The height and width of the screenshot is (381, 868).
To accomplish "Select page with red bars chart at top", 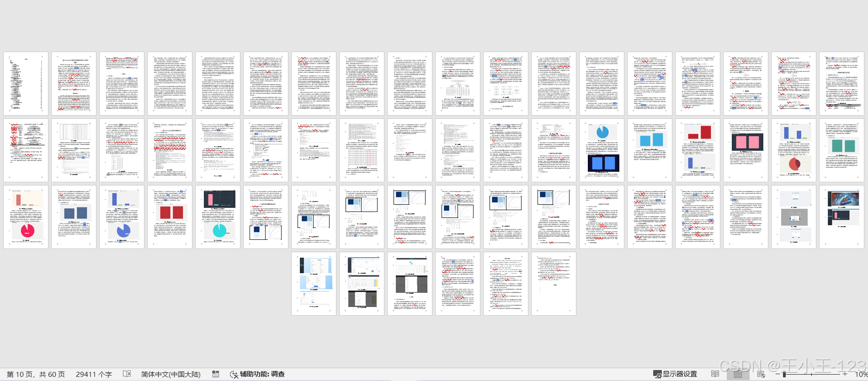I will (698, 150).
